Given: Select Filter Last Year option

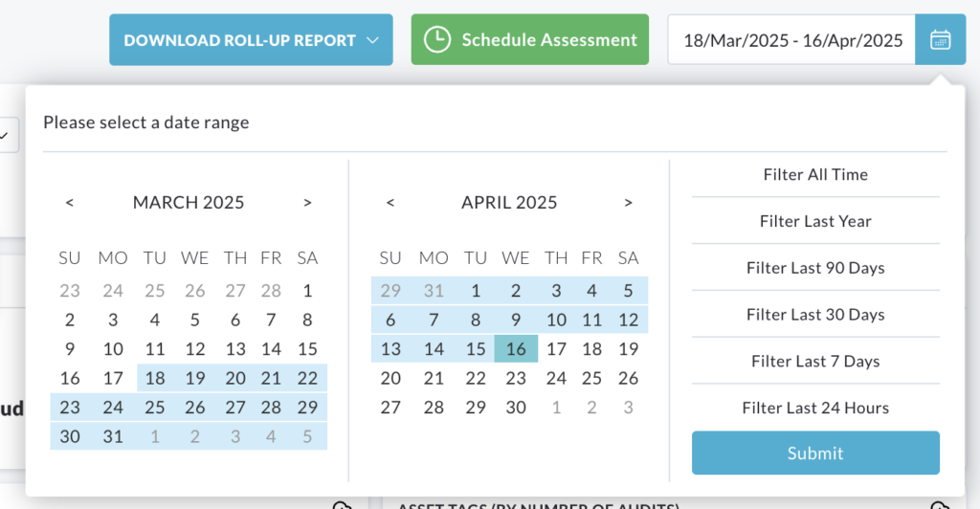Looking at the screenshot, I should (x=815, y=221).
